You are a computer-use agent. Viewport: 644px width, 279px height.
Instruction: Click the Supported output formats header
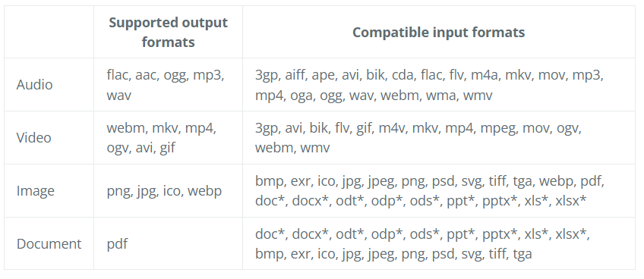click(168, 32)
